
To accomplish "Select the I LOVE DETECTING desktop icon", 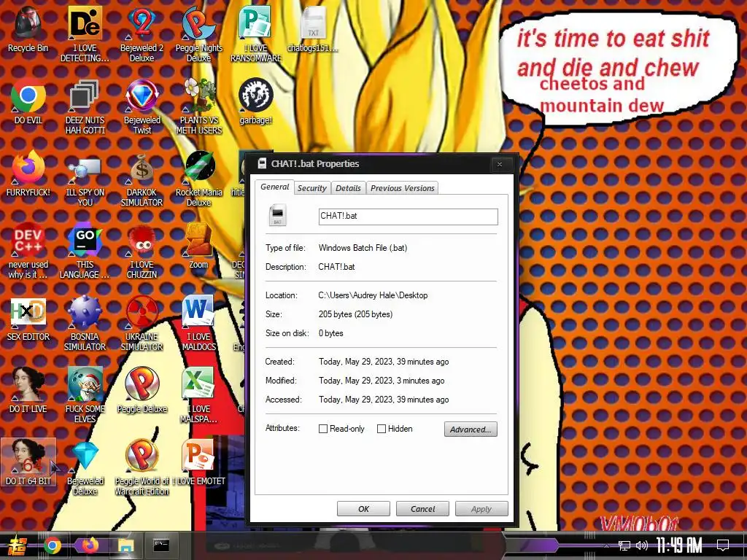I will click(x=85, y=34).
